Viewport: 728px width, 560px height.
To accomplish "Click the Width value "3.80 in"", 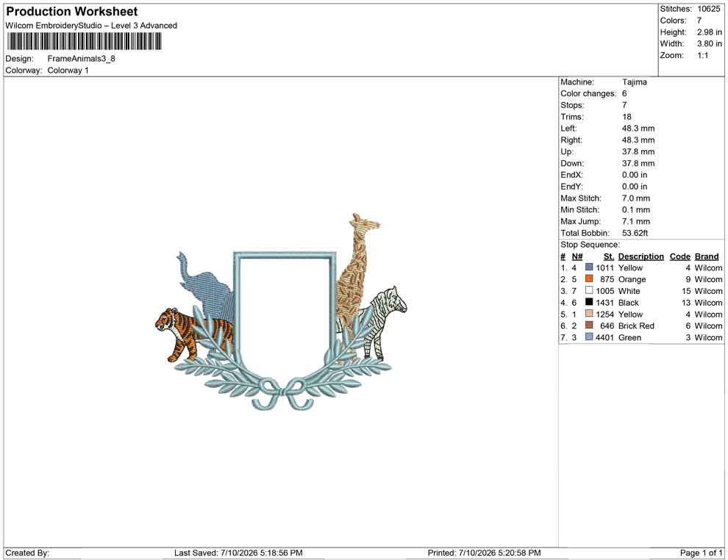I will (709, 43).
